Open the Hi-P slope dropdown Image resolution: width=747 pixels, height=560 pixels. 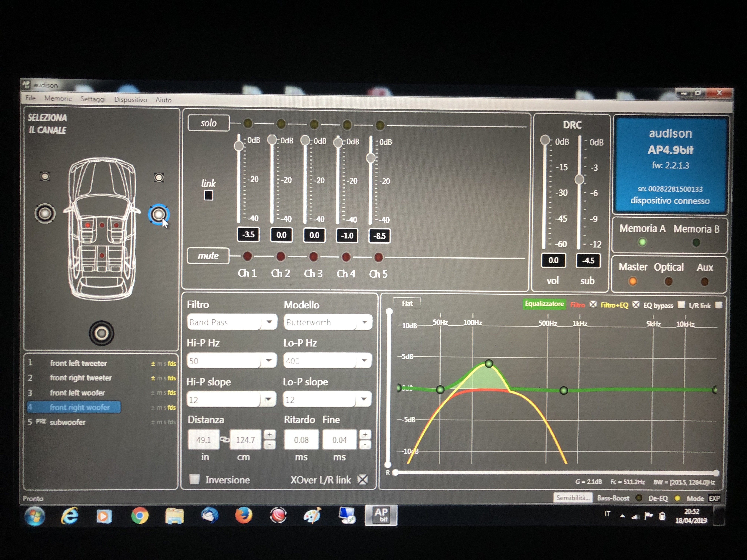pyautogui.click(x=231, y=400)
